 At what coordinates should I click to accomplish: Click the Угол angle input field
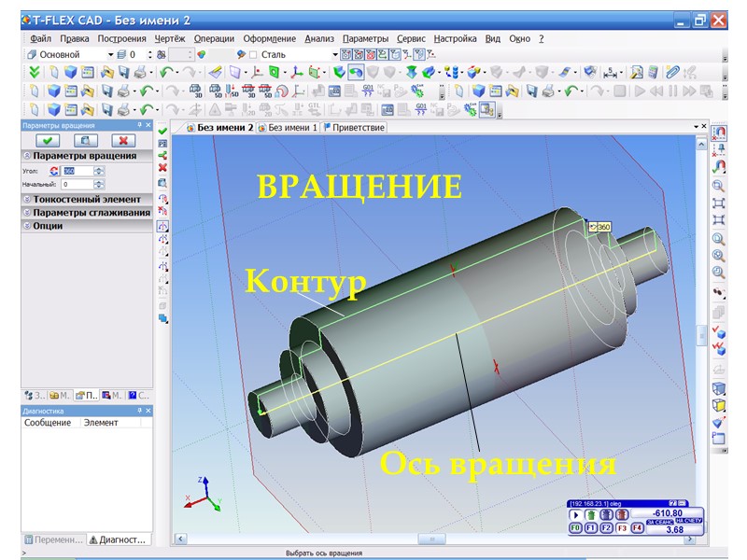point(78,171)
